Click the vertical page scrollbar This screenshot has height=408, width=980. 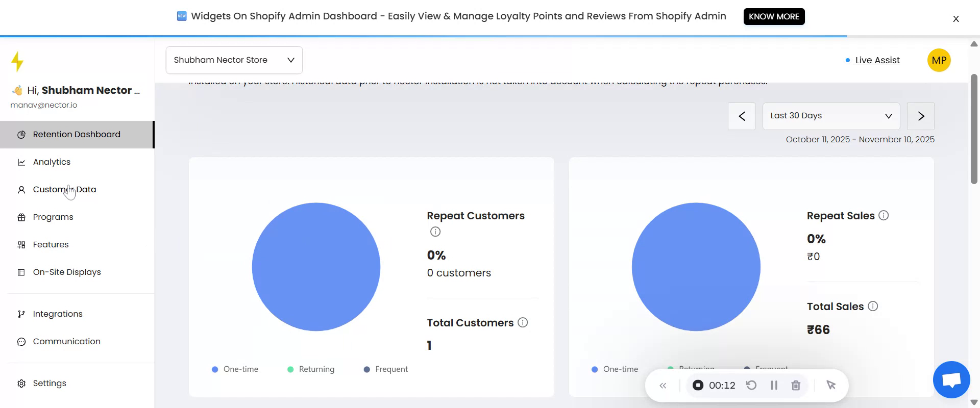click(x=974, y=129)
